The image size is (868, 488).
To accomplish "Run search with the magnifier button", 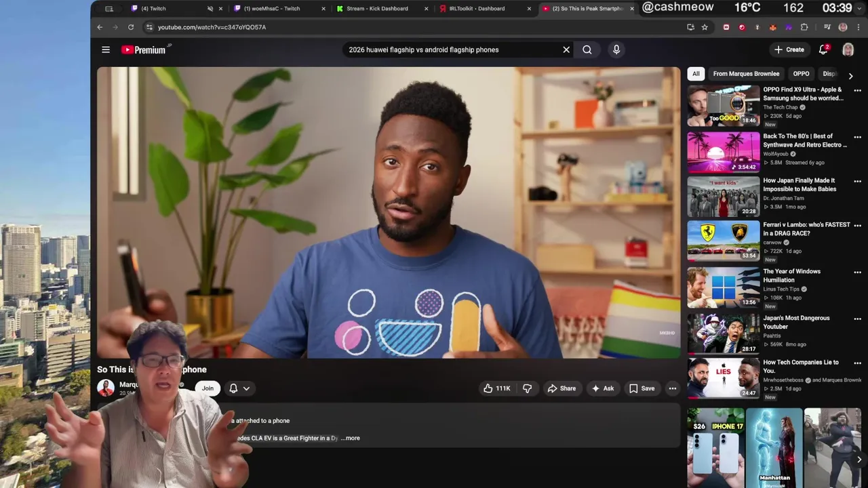I will [x=587, y=49].
